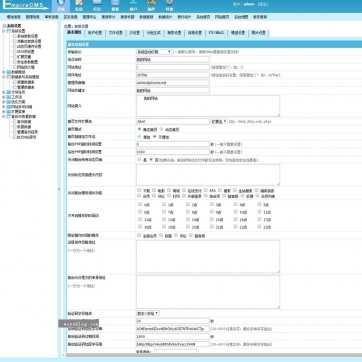The image size is (362, 362).
Task: Click the sidebar collapse arrow on divider
Action: (x=59, y=189)
